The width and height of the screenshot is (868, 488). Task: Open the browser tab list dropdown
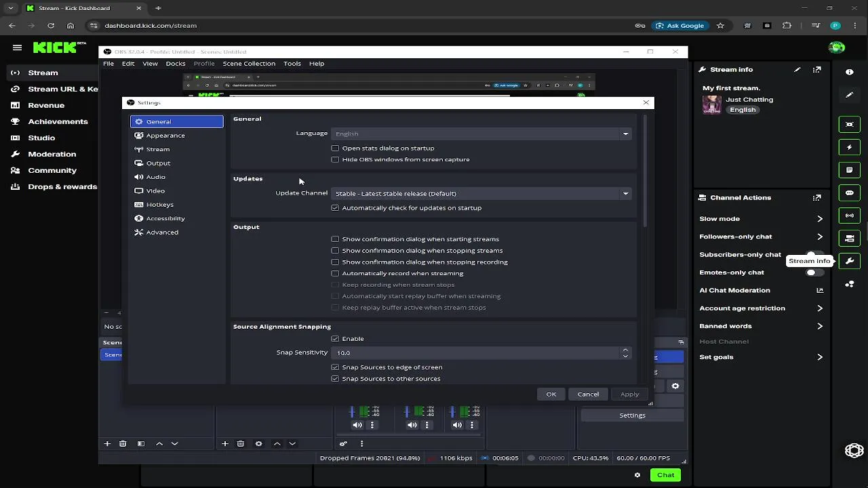coord(11,8)
